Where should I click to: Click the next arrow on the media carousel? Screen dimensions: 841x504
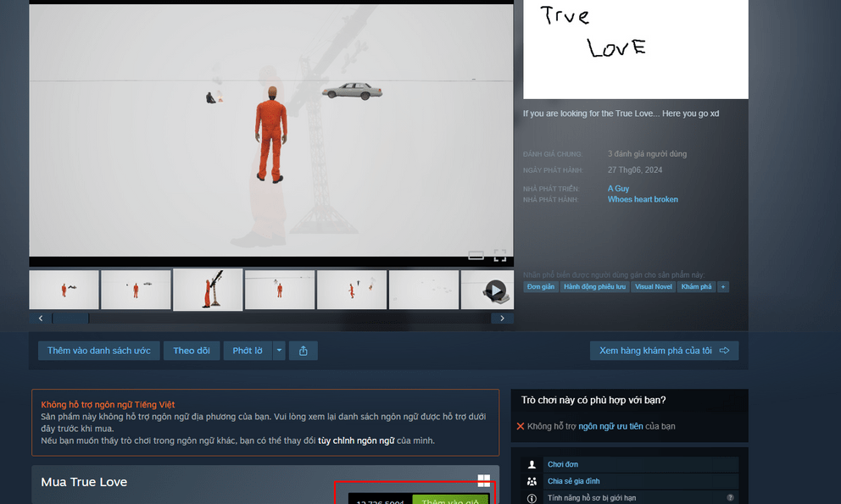tap(502, 318)
